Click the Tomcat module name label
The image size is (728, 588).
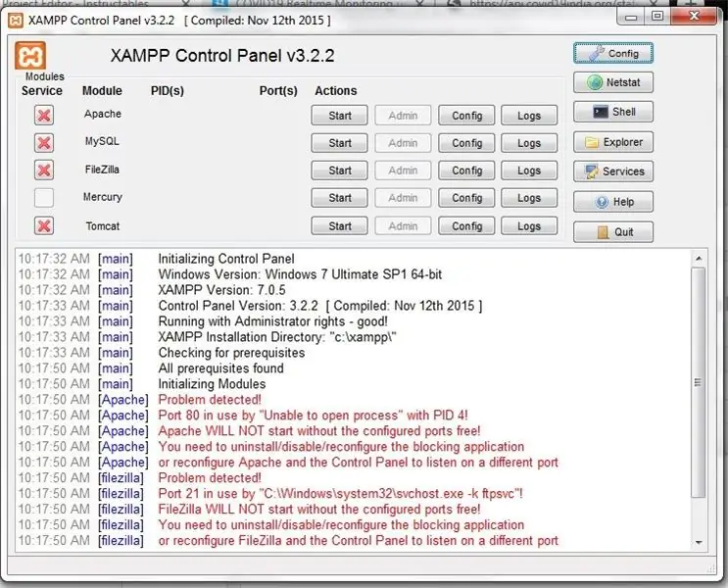click(103, 226)
